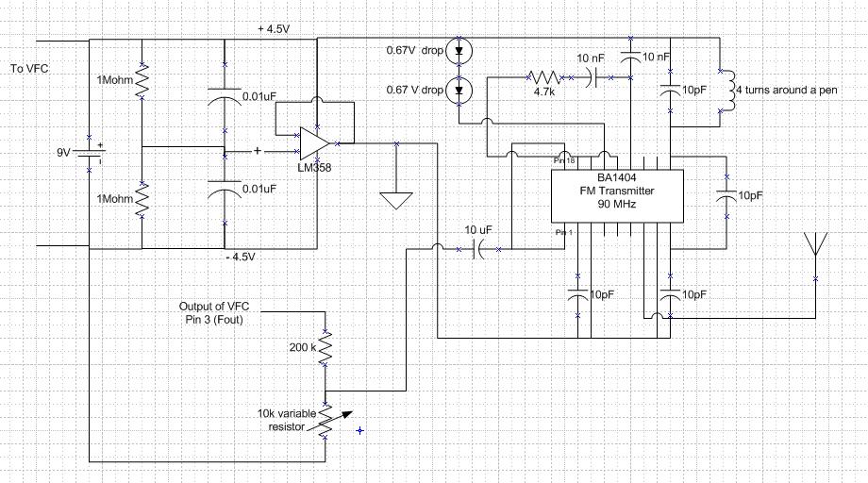Click the 'To VFC' label

tap(29, 69)
